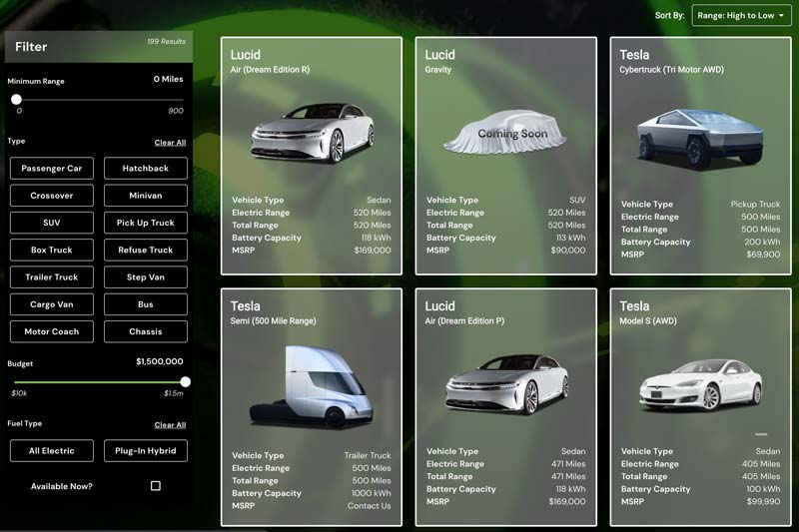Select the Bus filter button
Viewport: 799px width, 532px height.
145,304
